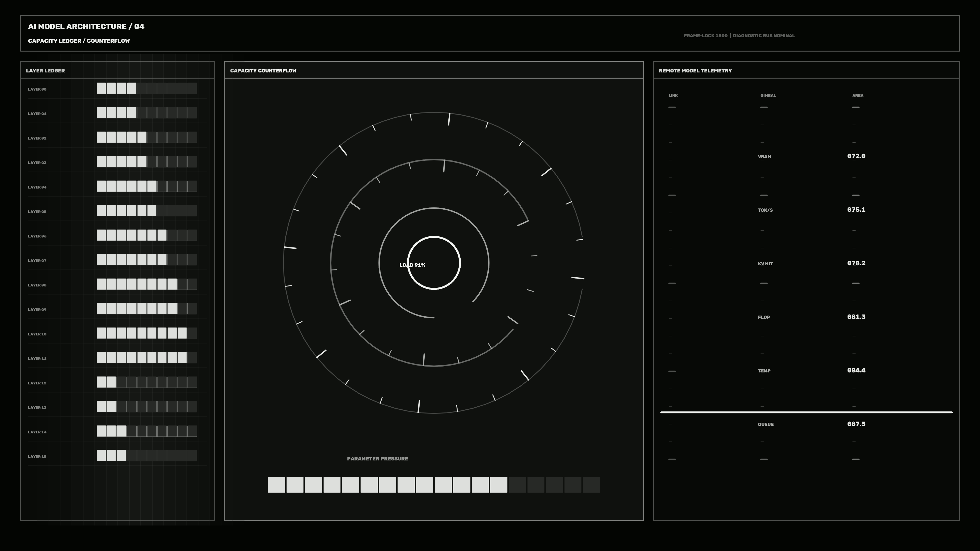Select the LAYER 15 row label

(37, 456)
